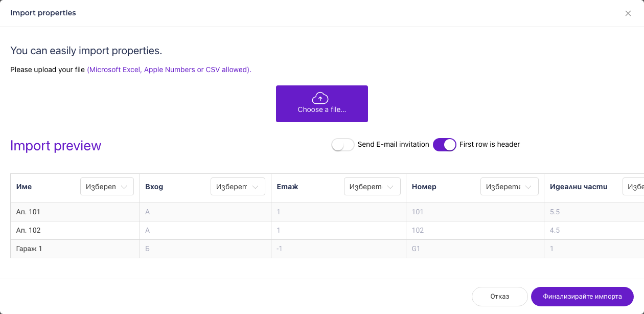Click the entrance A cell for Ап. 102
The height and width of the screenshot is (314, 644).
[205, 230]
